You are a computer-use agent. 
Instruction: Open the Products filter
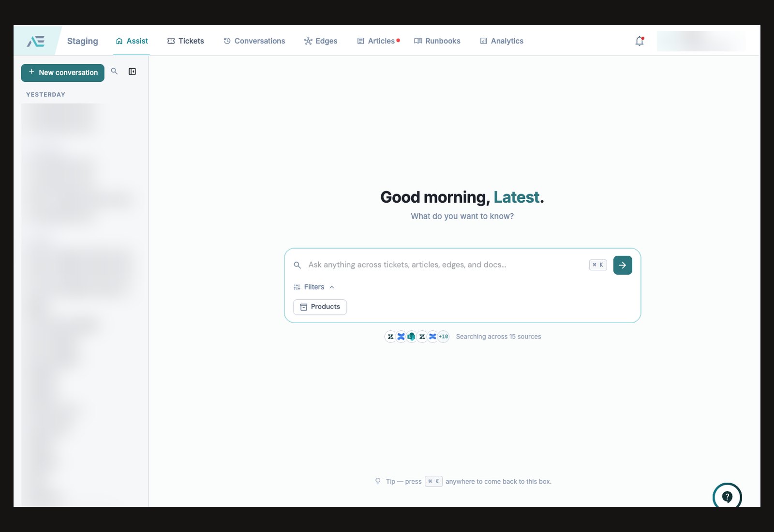pyautogui.click(x=320, y=307)
